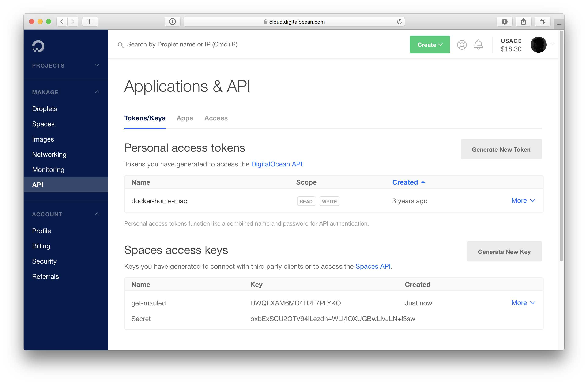Collapse the Account section chevron
588x384 pixels.
pos(97,214)
